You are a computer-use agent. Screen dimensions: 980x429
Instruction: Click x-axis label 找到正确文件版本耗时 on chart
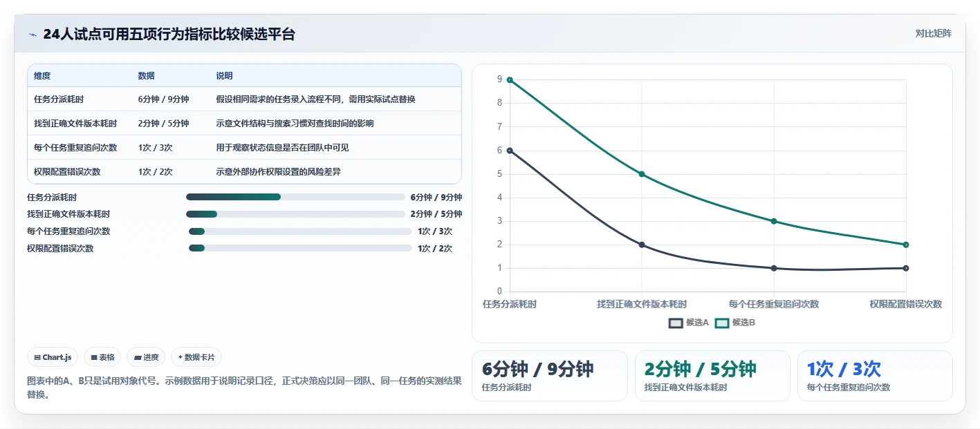pyautogui.click(x=642, y=304)
